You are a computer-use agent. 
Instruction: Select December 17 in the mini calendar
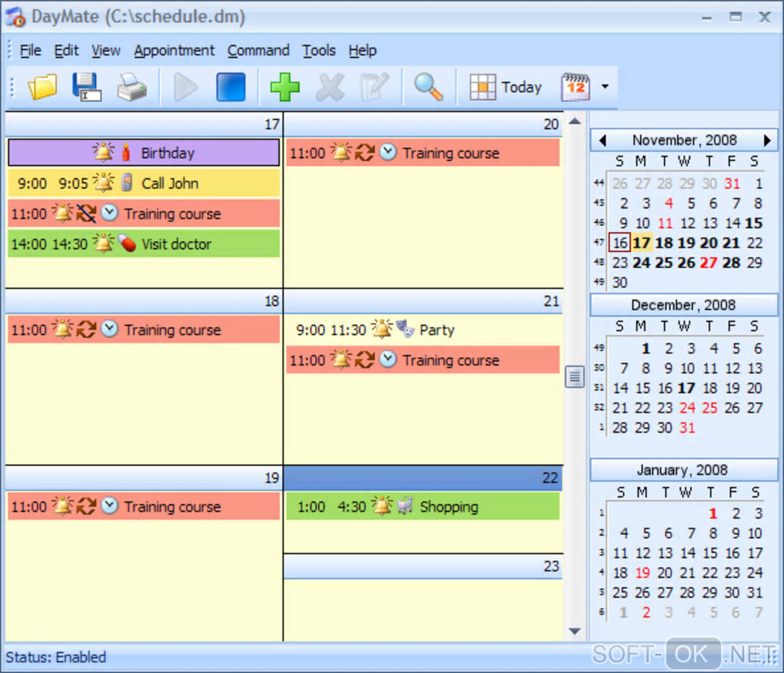coord(686,388)
